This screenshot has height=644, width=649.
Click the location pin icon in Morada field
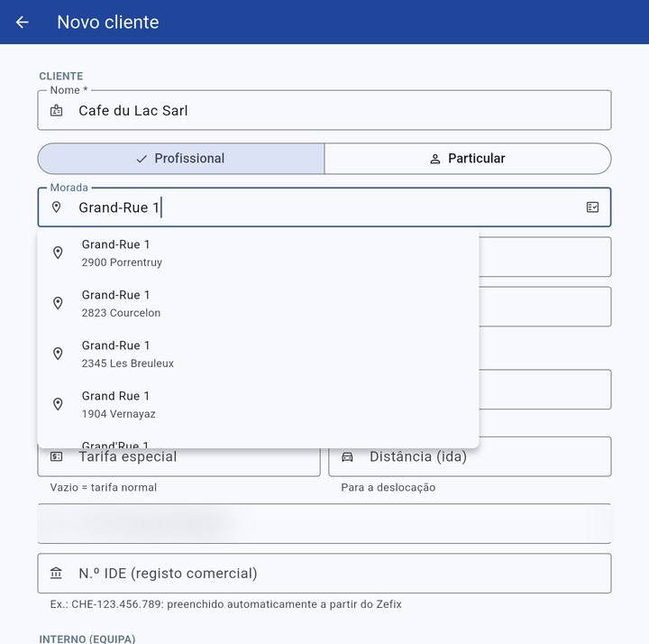coord(56,207)
